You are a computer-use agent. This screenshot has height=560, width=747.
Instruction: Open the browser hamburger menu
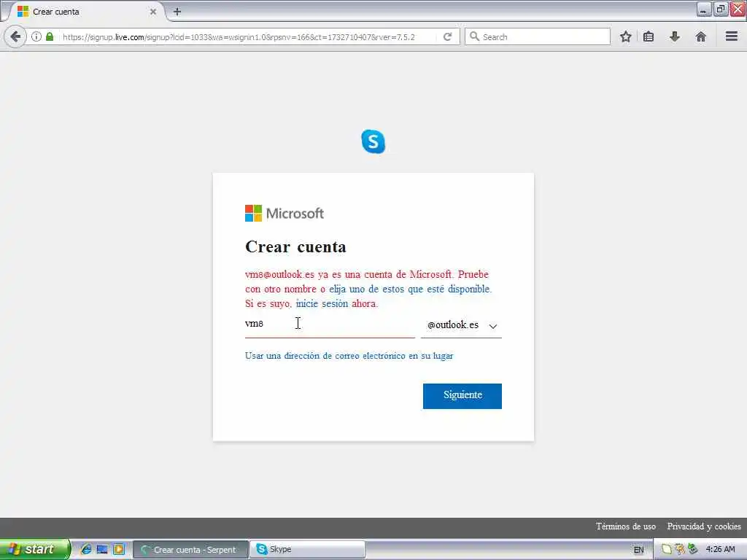tap(732, 36)
